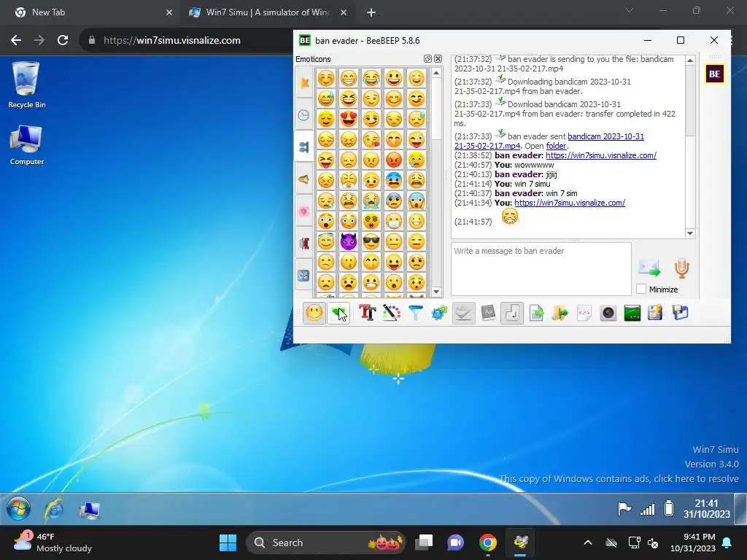
Task: Send the message with the envelope button
Action: 649,268
